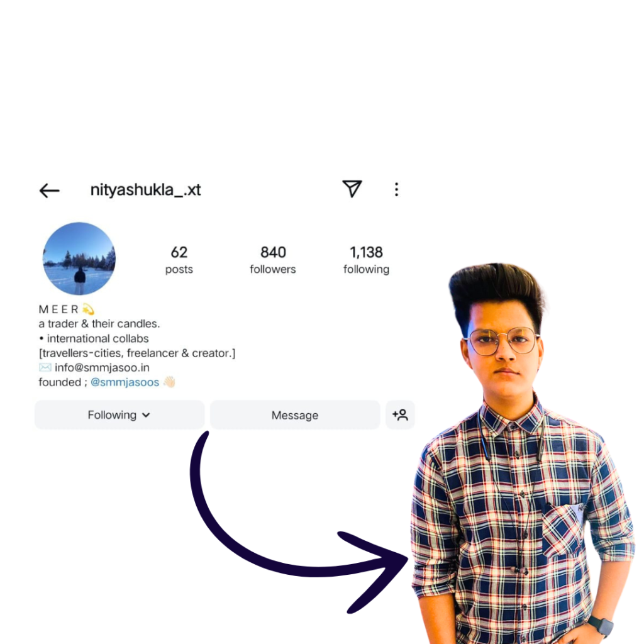Click the Message button

[x=295, y=415]
